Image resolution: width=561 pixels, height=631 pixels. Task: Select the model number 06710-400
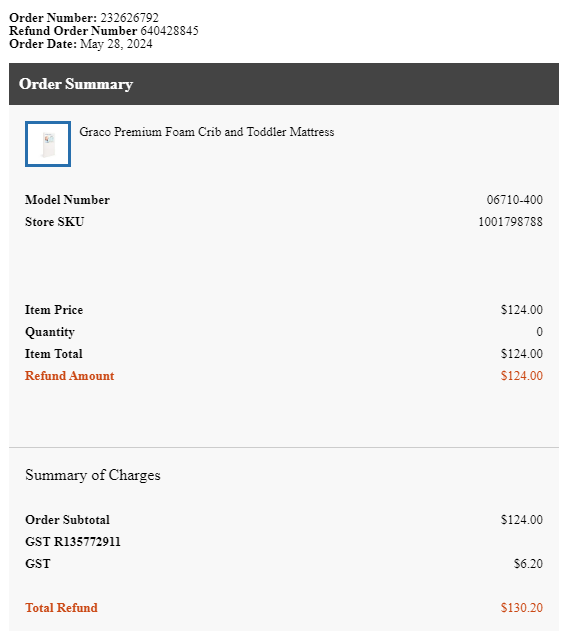(x=515, y=200)
